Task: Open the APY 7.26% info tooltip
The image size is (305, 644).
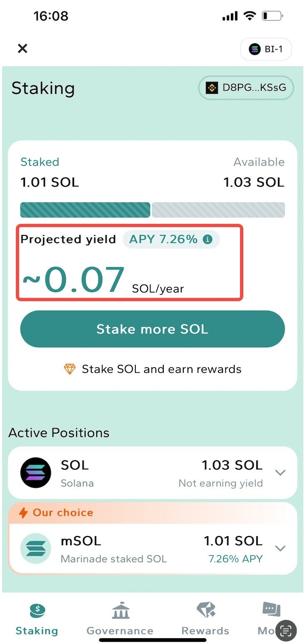Action: pyautogui.click(x=208, y=239)
